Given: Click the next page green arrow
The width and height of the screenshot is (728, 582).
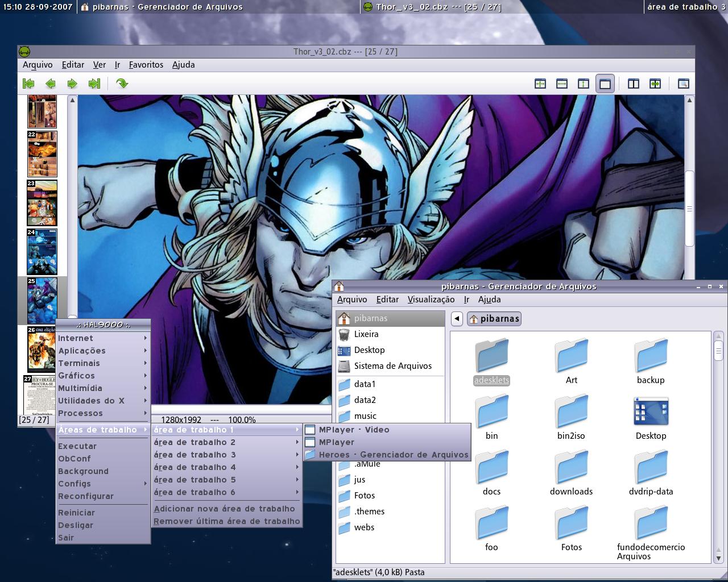Looking at the screenshot, I should 72,84.
